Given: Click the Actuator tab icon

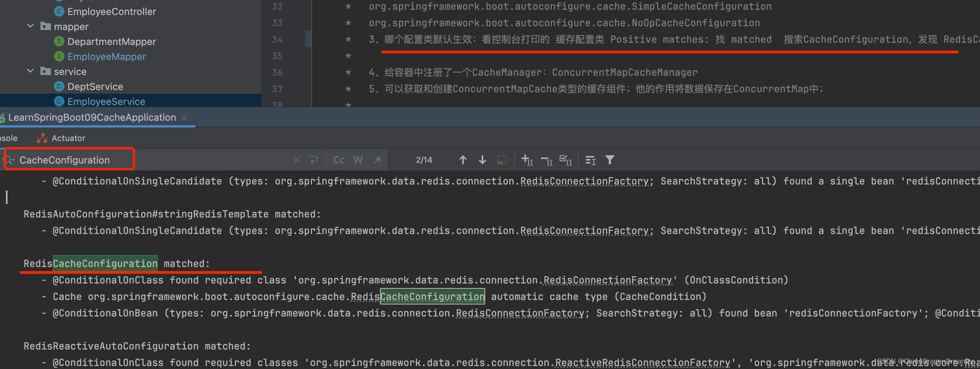Looking at the screenshot, I should (x=42, y=138).
